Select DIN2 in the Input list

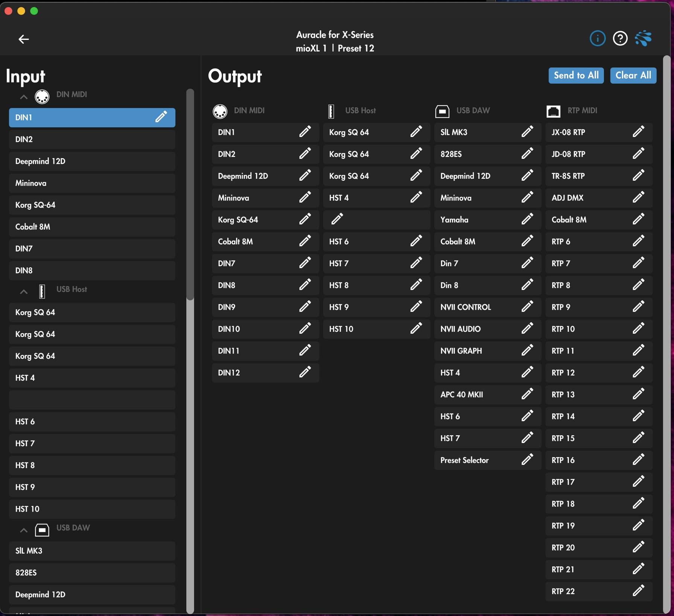(x=92, y=139)
